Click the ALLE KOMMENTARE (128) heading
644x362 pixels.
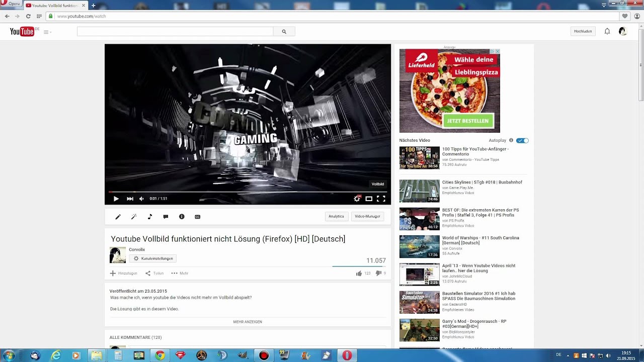tap(136, 337)
